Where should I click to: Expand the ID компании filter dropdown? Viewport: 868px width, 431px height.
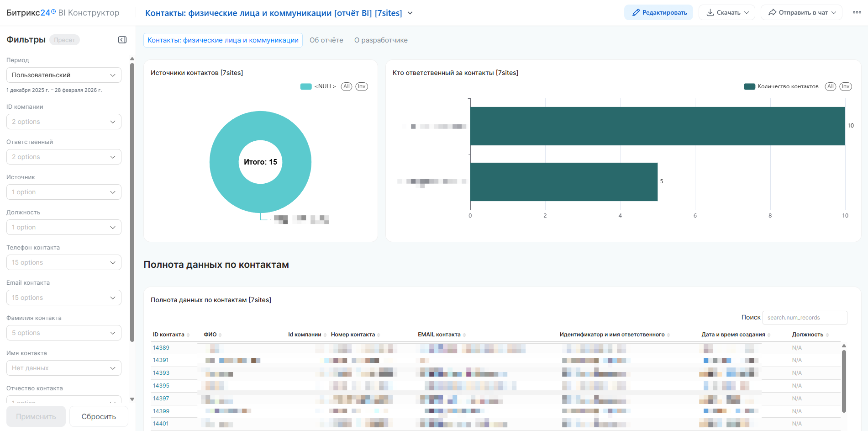(x=64, y=122)
